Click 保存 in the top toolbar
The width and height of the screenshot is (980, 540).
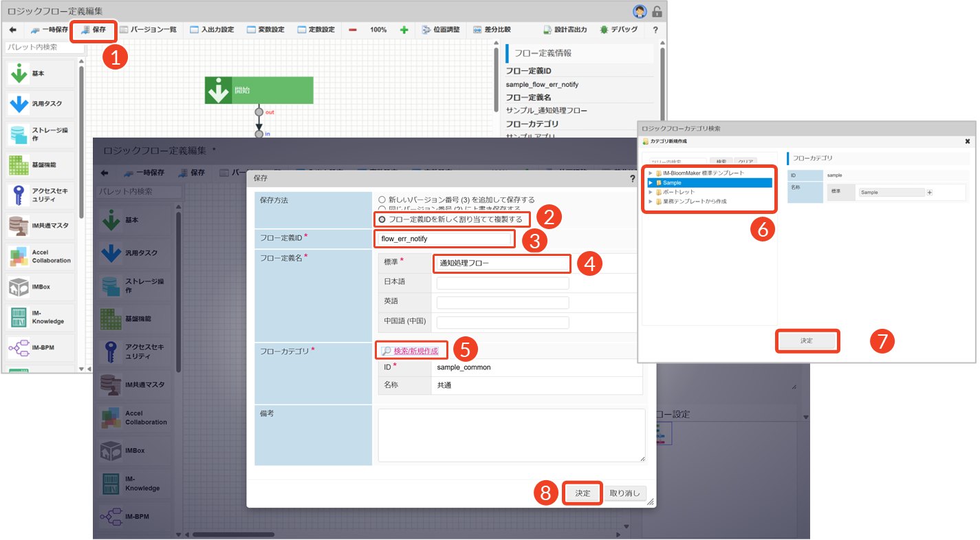pyautogui.click(x=94, y=30)
